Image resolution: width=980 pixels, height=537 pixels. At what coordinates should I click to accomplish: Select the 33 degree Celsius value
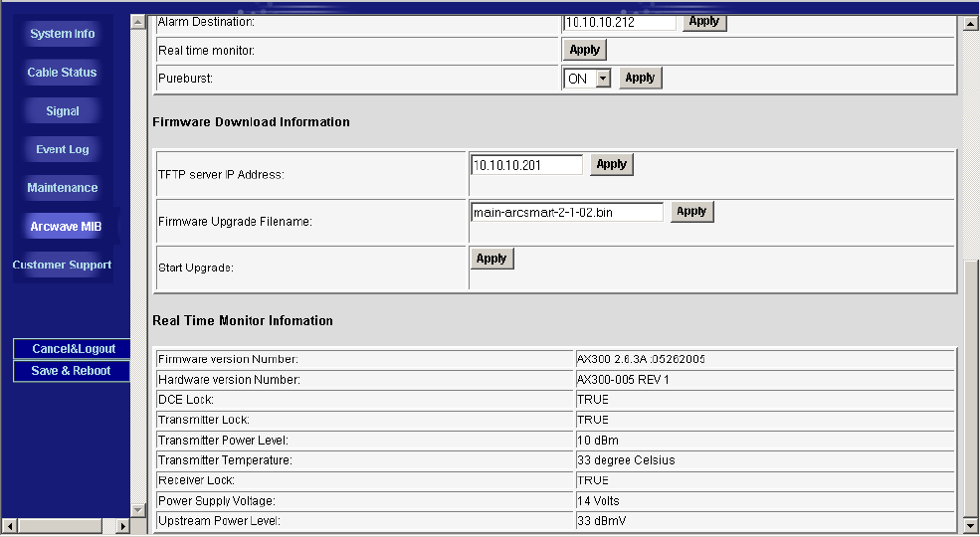click(626, 460)
